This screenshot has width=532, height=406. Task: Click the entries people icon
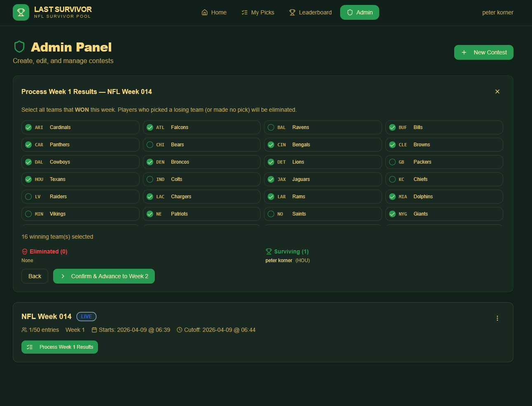click(x=24, y=330)
